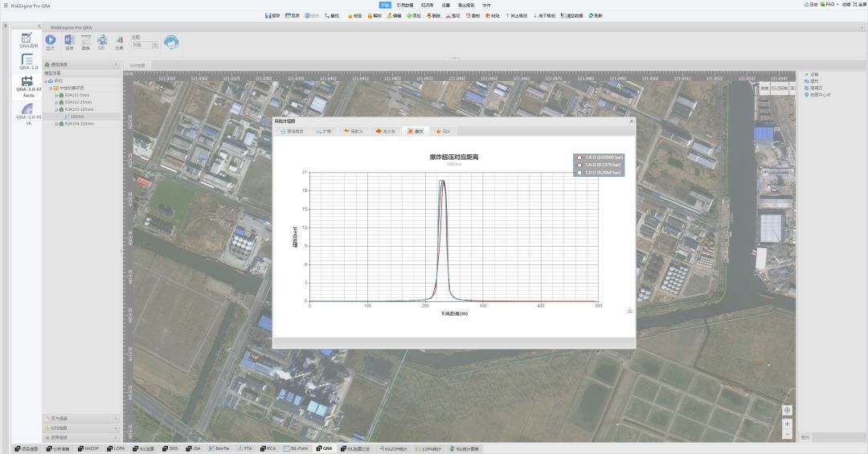Switch to the explosion tab in the dialog
Image resolution: width=868 pixels, height=454 pixels.
(416, 131)
